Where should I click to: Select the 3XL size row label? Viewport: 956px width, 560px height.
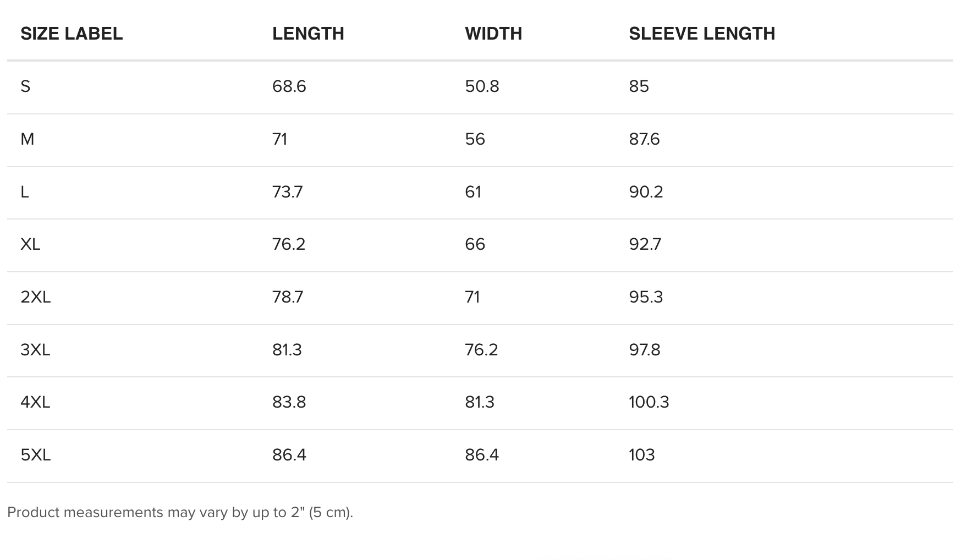tap(35, 350)
